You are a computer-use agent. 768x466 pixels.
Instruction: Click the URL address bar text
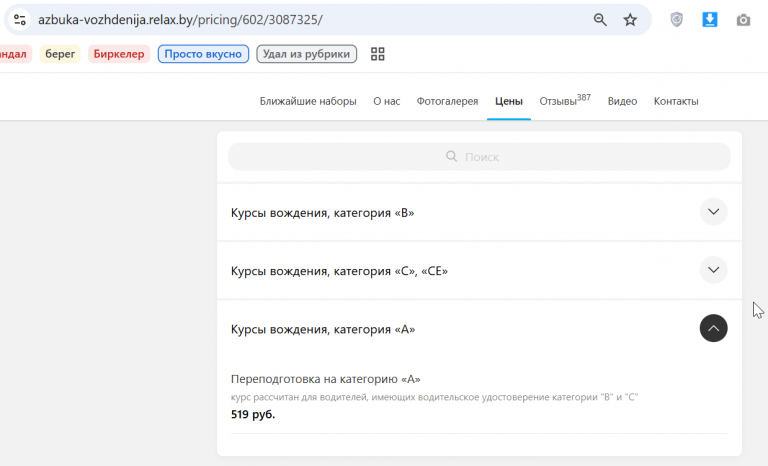180,20
